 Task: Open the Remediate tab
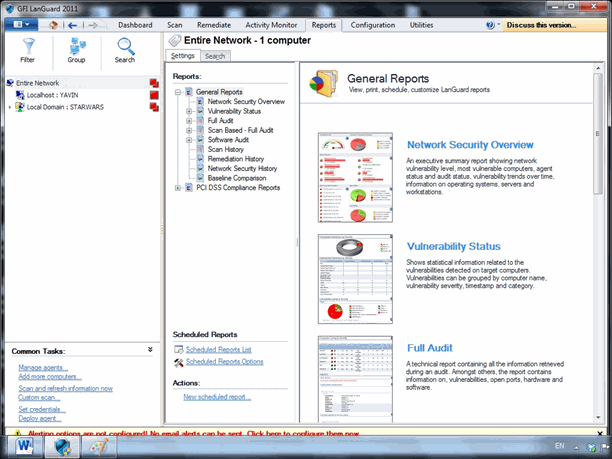213,25
